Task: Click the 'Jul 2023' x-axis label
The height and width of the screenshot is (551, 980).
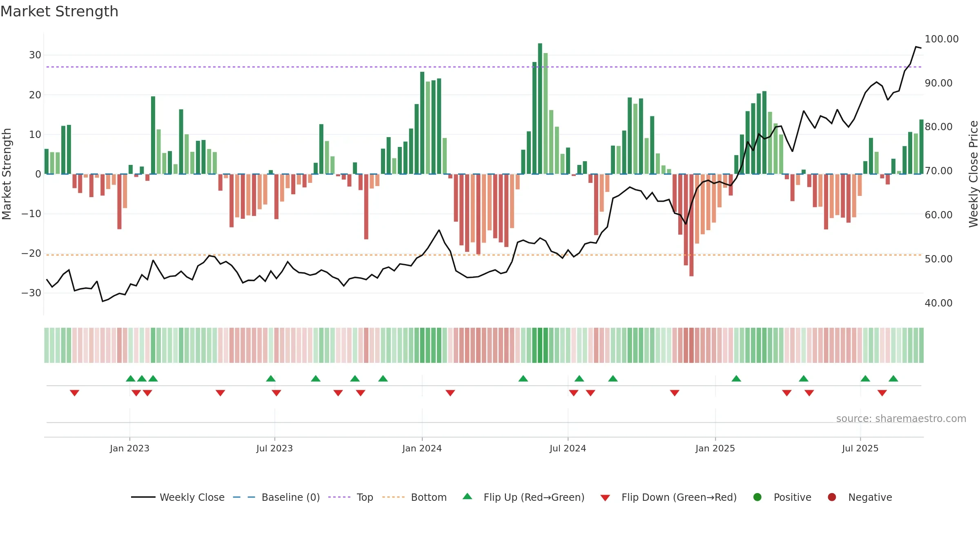Action: point(274,448)
